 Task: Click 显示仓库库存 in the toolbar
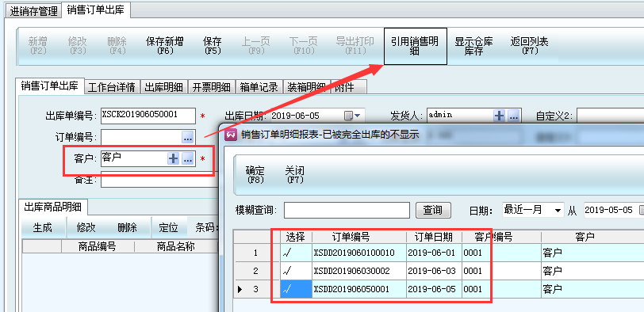tap(473, 46)
